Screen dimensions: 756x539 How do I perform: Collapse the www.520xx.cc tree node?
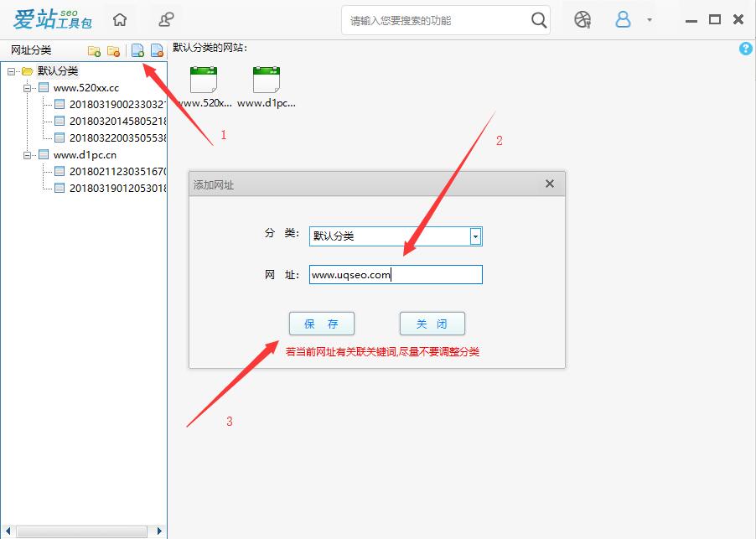coord(27,88)
